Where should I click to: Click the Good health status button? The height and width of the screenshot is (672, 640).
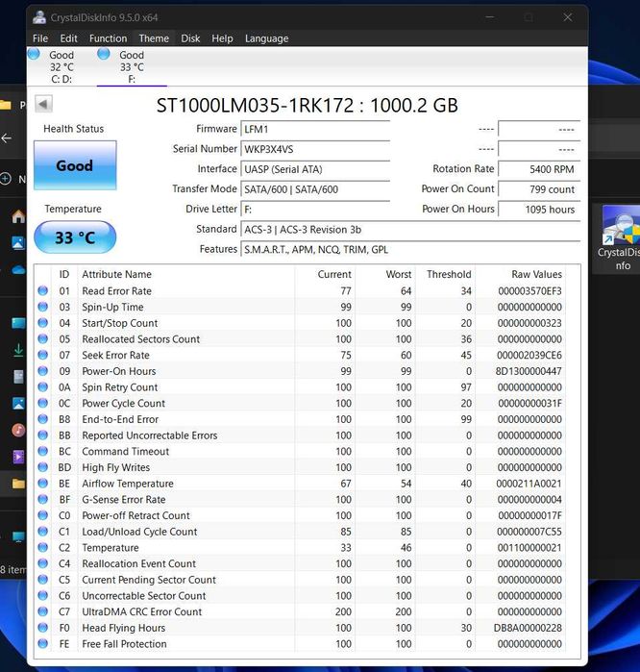pyautogui.click(x=75, y=165)
